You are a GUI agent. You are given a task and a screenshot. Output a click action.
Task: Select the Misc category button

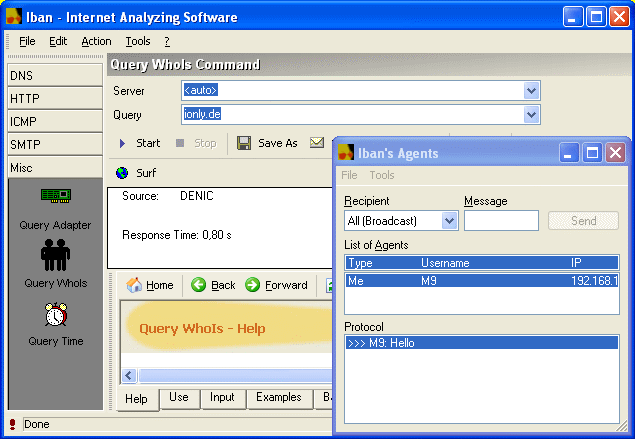(55, 168)
